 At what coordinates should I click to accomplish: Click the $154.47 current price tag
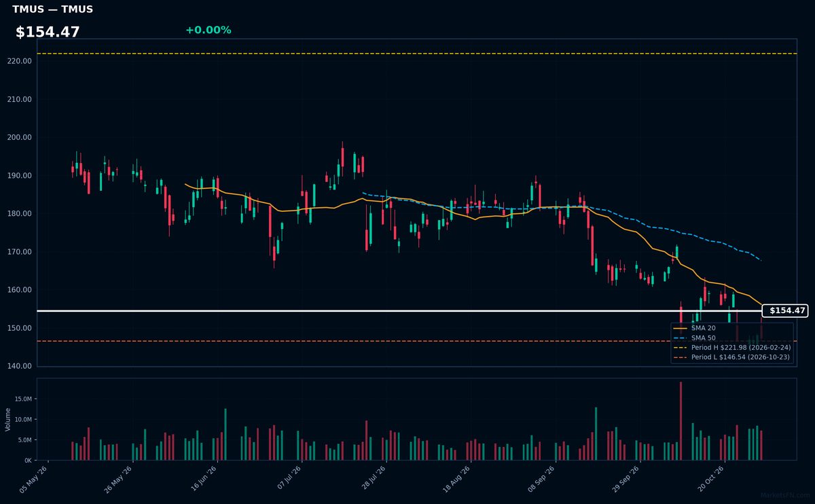[785, 310]
